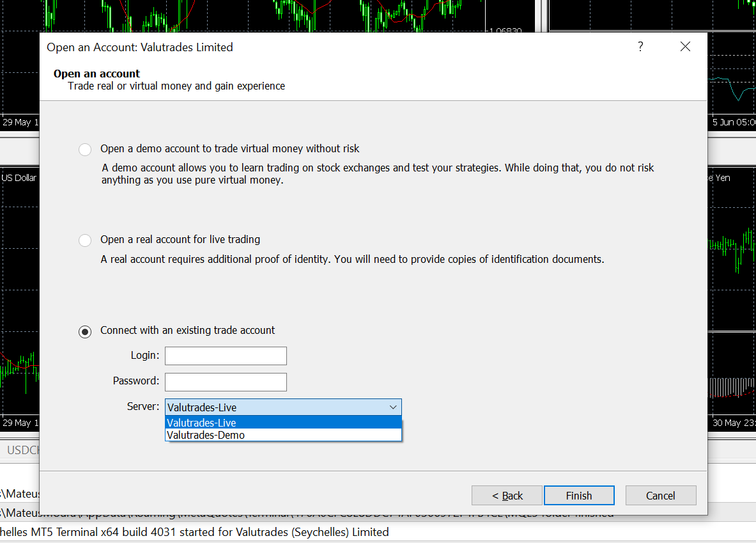Cancel the Open an Account dialog
756x543 pixels.
point(661,496)
